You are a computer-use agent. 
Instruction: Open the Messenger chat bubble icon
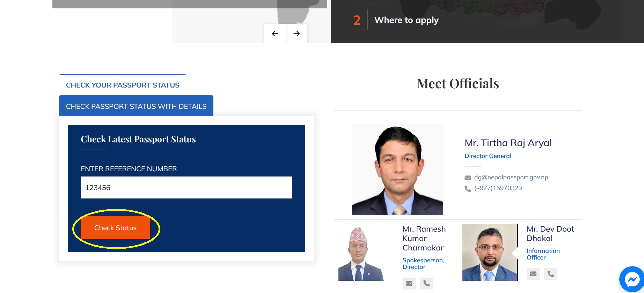pos(631,279)
